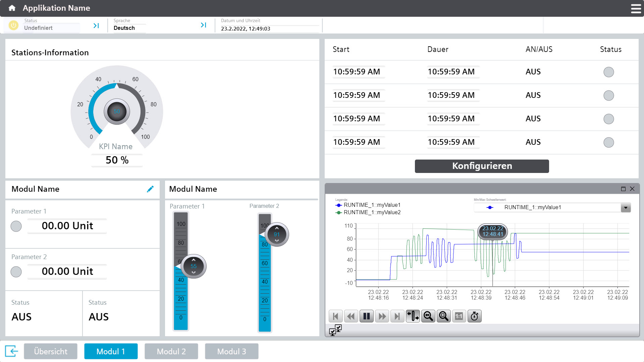This screenshot has height=362, width=644.
Task: Switch to the Modul 2 tab
Action: [171, 351]
